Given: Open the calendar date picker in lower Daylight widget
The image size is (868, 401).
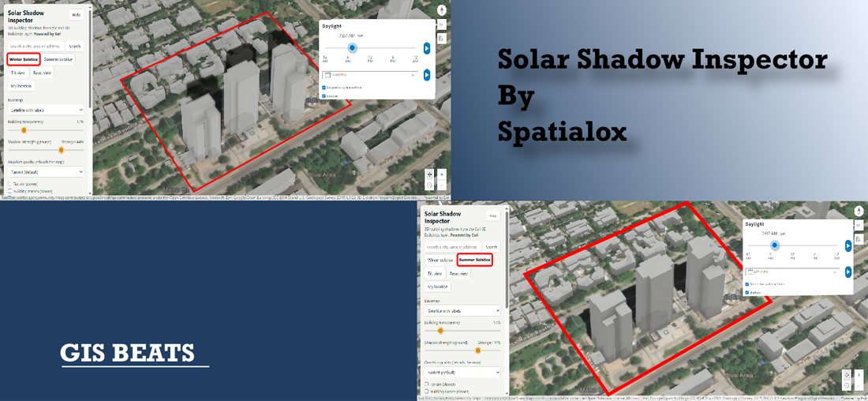Looking at the screenshot, I should pos(792,272).
